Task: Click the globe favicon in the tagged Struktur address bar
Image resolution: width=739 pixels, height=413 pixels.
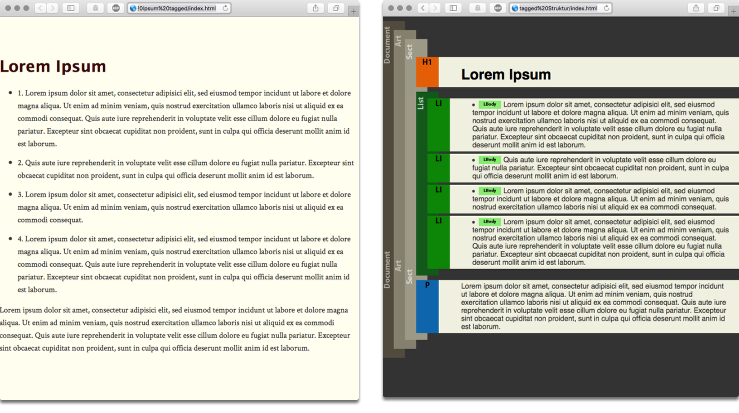Action: click(x=515, y=8)
